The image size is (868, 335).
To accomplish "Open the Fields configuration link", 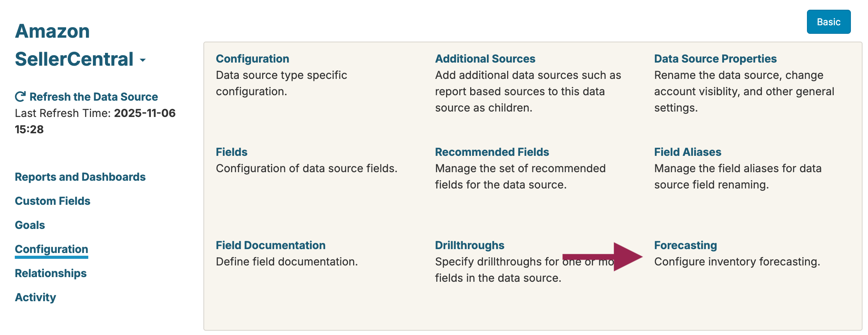I will (x=231, y=152).
